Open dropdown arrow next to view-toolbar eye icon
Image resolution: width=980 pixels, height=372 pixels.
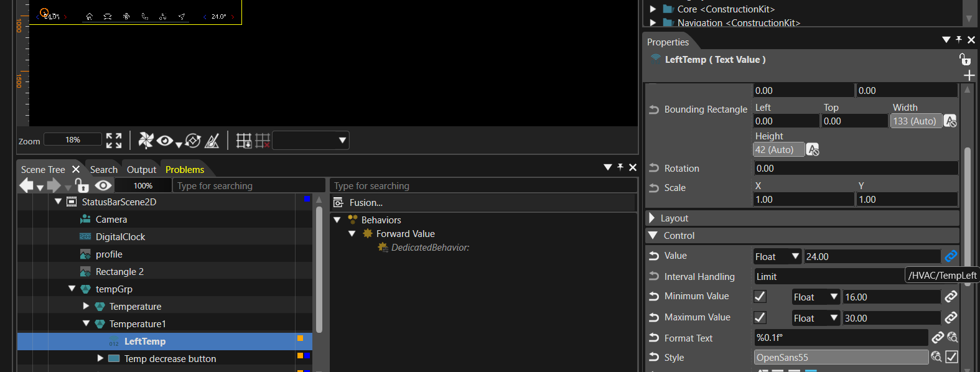179,145
